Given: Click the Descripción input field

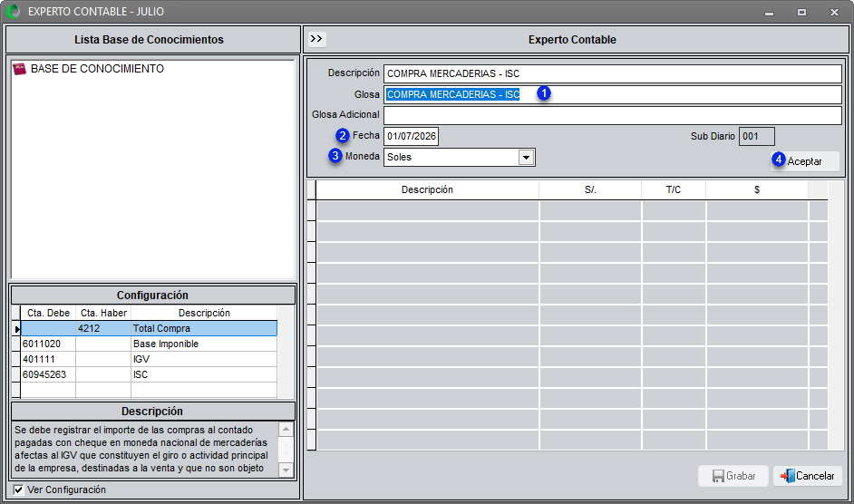Looking at the screenshot, I should (x=613, y=73).
